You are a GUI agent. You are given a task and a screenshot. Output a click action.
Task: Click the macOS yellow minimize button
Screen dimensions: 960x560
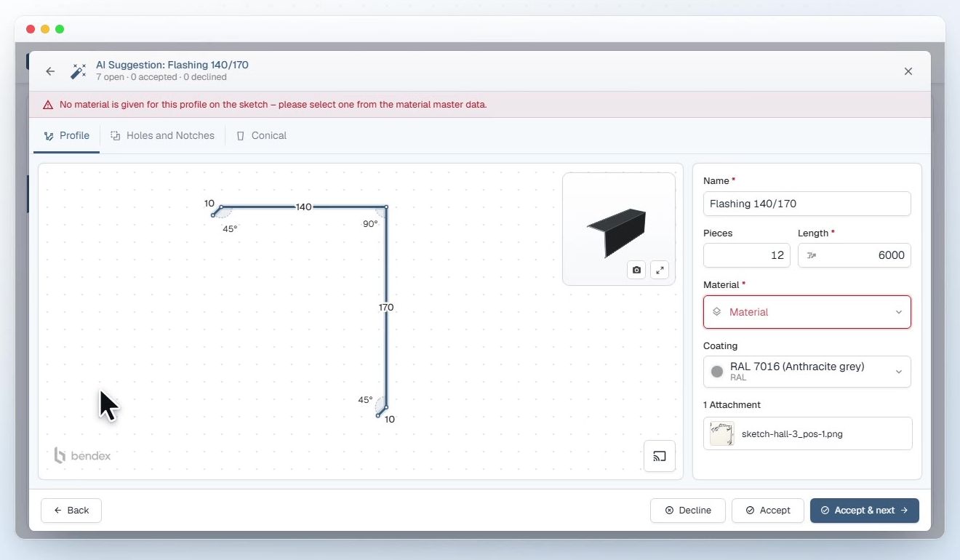(x=45, y=29)
